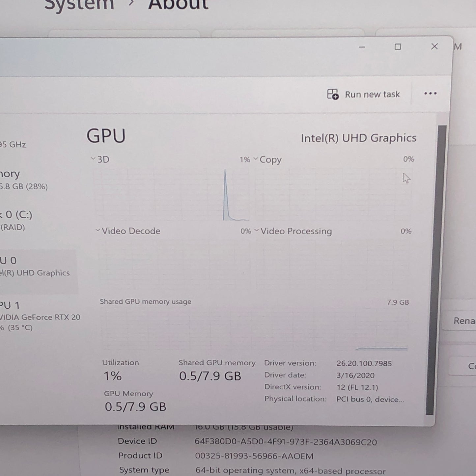Click the 64-bit operating system text in Settings
This screenshot has width=476, height=476.
point(290,470)
